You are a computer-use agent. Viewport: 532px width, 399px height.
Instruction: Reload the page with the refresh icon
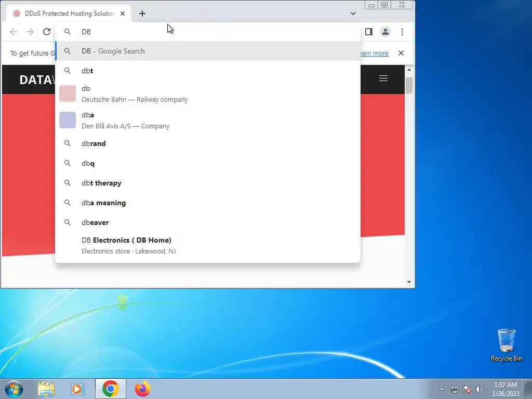(47, 32)
